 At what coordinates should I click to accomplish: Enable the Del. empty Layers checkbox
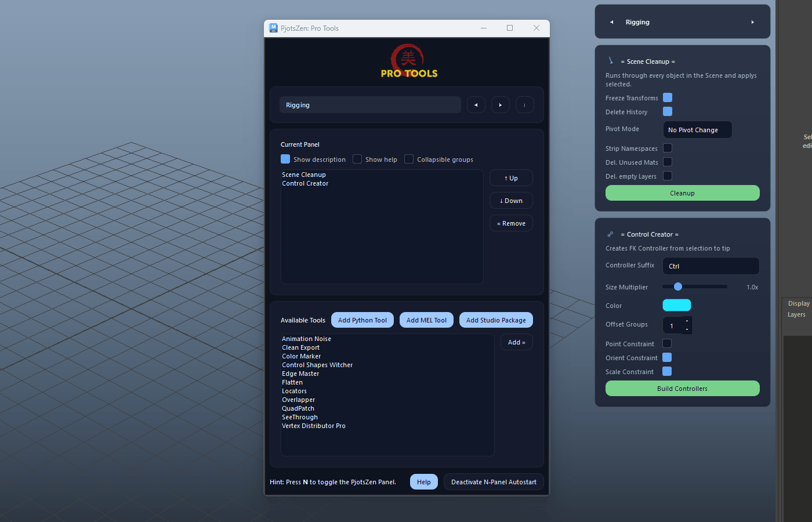coord(668,176)
